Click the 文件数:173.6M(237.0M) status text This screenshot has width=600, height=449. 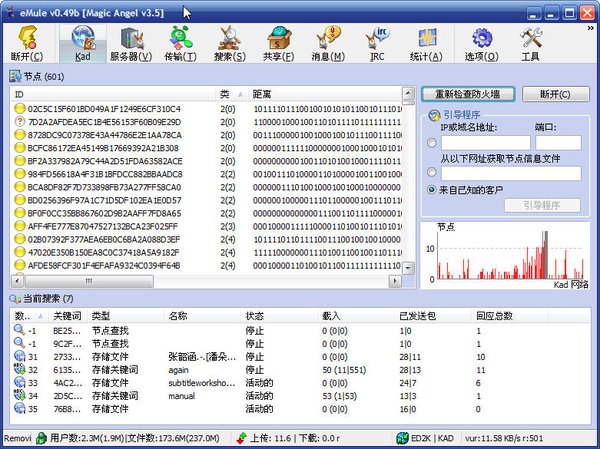coord(173,438)
